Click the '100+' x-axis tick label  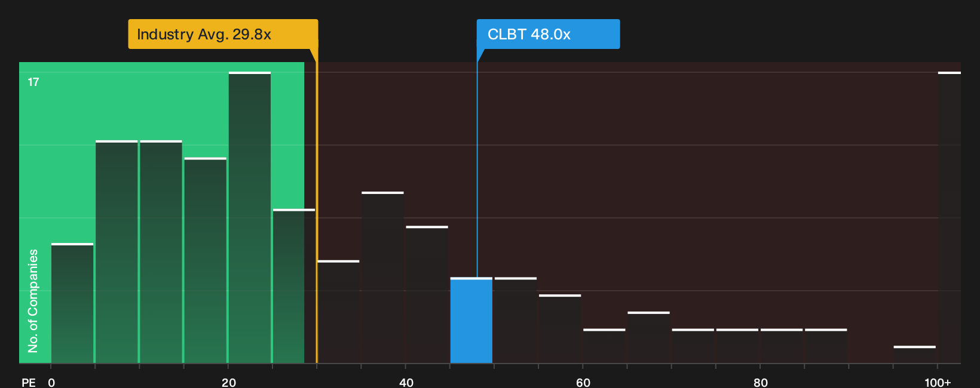click(938, 382)
